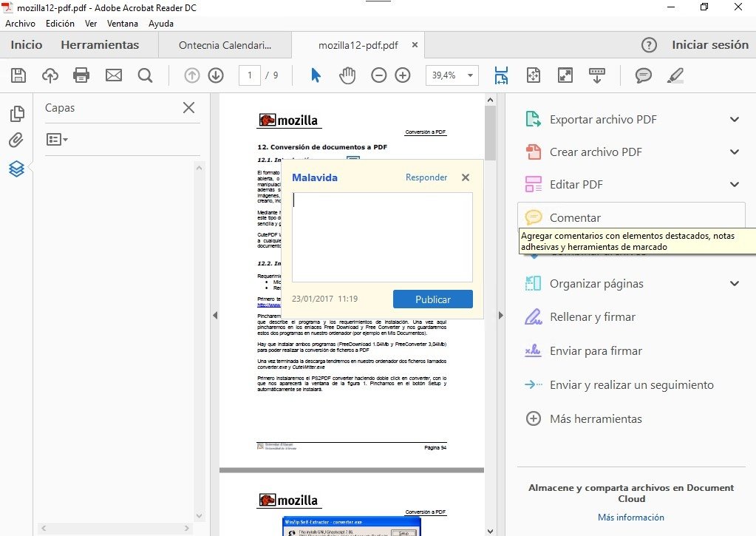The image size is (756, 536).
Task: Zoom out with the minus icon
Action: tap(379, 75)
